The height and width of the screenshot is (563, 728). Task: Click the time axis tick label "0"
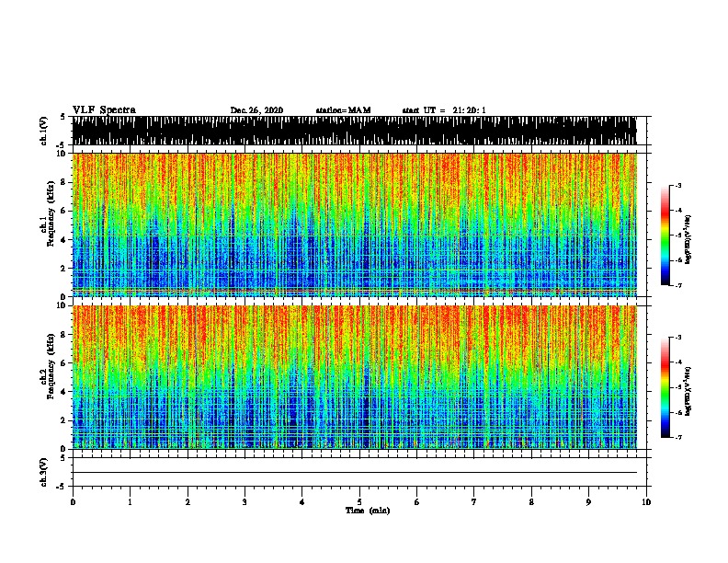73,502
